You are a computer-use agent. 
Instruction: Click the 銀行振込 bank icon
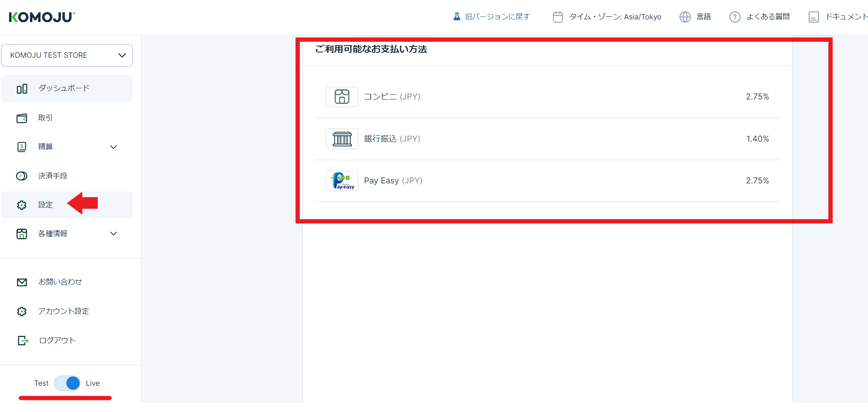[x=342, y=139]
